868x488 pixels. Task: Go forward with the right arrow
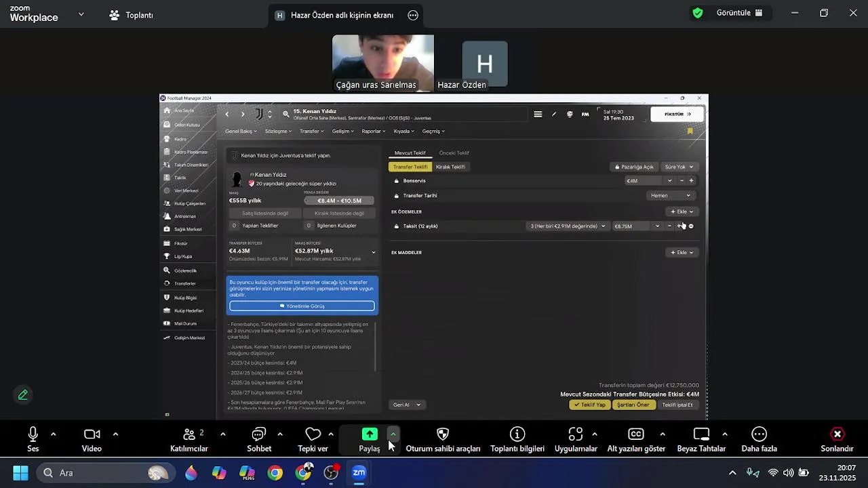coord(243,114)
